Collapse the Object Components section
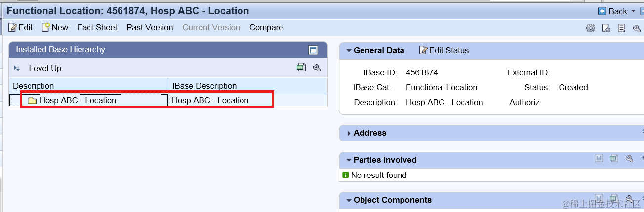The height and width of the screenshot is (212, 644). coord(349,200)
